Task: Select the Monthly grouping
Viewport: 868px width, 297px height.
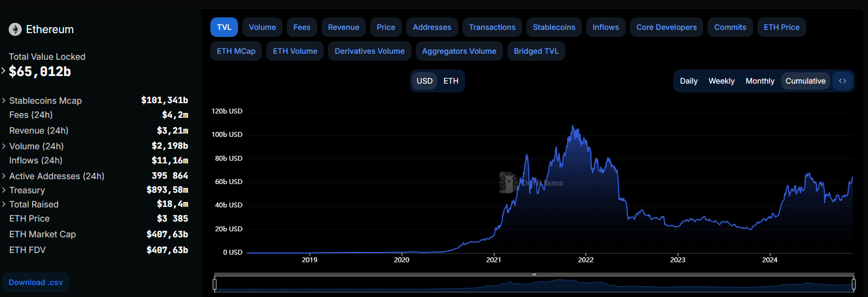Action: [x=760, y=81]
